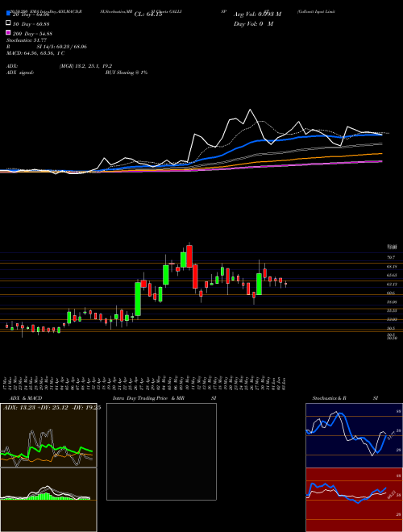This screenshot has height=532, width=403.
Task: Select the 200 Day = 54.88 label
Action: [x=32, y=33]
